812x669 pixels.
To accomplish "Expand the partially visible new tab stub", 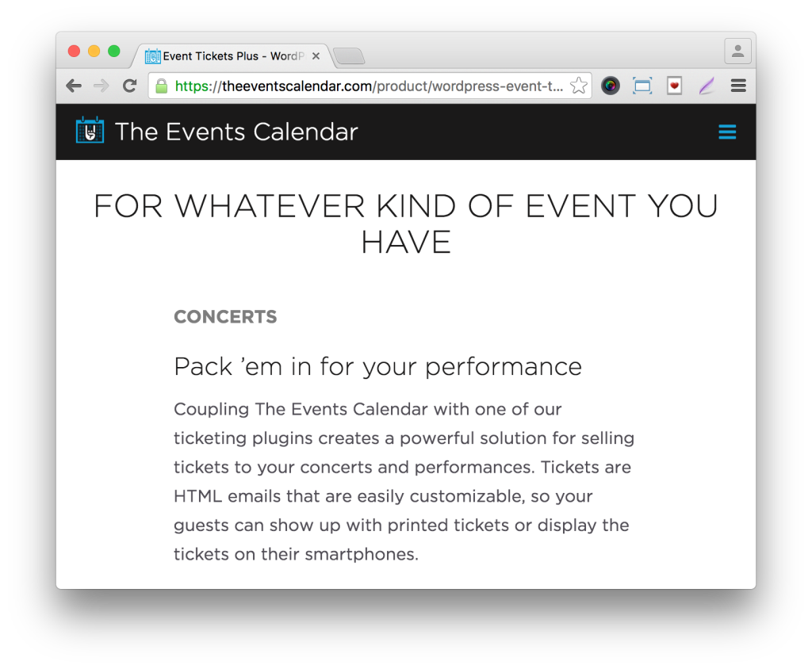I will 349,56.
